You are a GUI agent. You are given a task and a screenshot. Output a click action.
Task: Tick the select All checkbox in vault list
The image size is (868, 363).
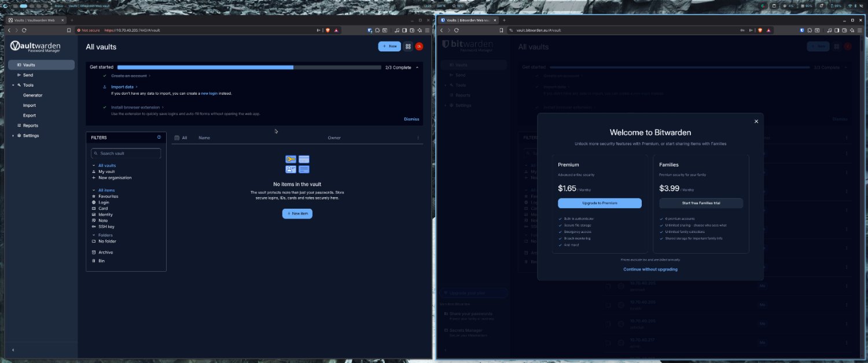click(177, 138)
